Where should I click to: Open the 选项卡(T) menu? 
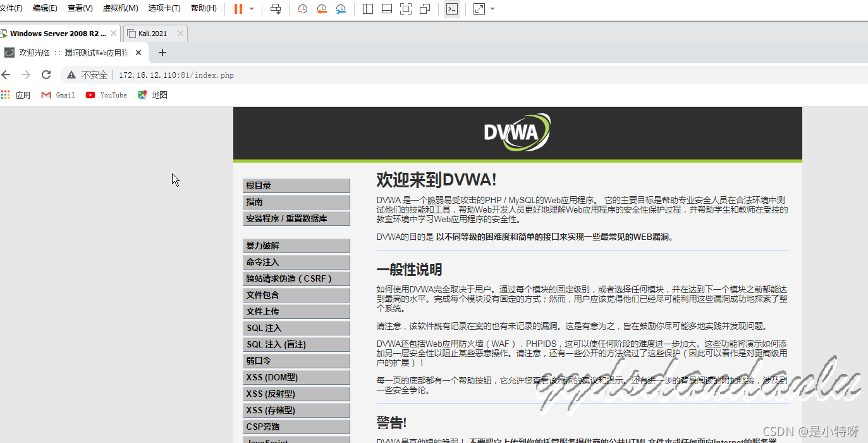tap(164, 8)
